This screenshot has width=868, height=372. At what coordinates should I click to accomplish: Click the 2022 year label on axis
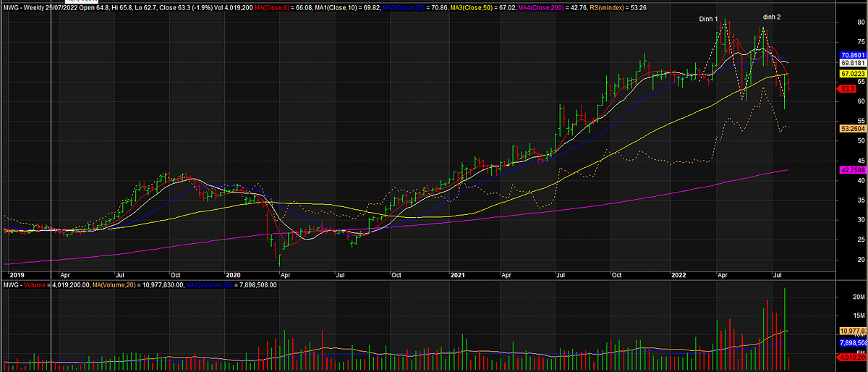point(678,276)
